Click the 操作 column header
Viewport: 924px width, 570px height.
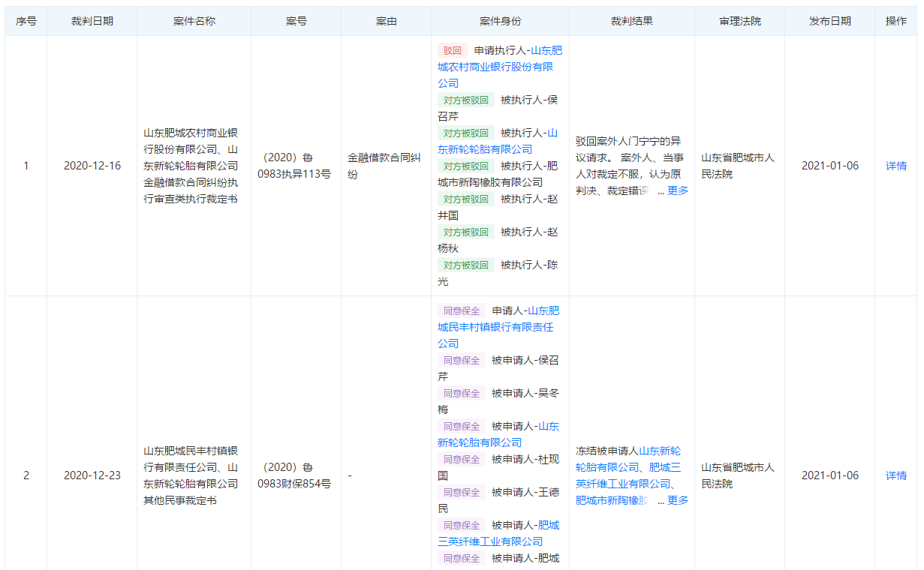[x=896, y=21]
